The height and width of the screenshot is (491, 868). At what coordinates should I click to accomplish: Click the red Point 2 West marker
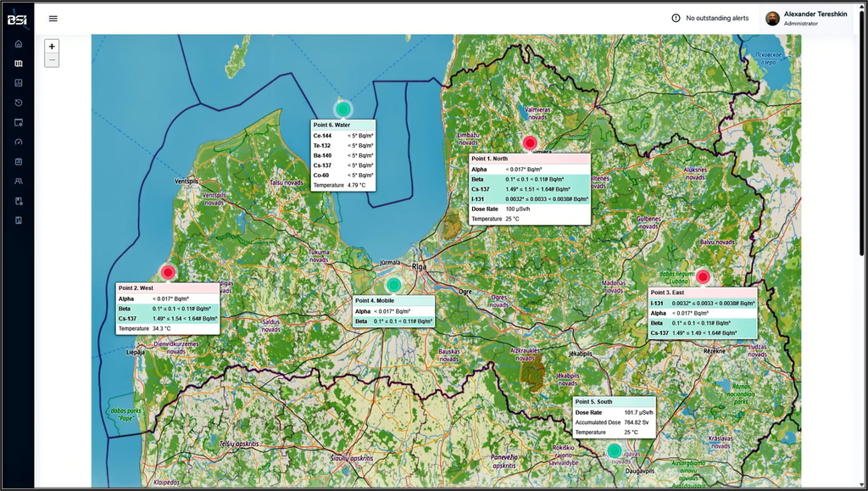pos(168,272)
